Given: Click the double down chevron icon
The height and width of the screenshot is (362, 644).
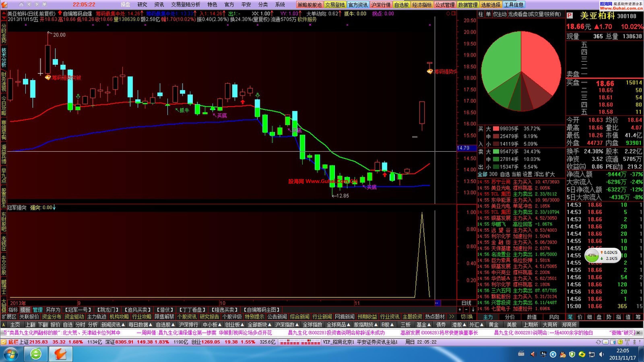Looking at the screenshot, I should [44, 4].
